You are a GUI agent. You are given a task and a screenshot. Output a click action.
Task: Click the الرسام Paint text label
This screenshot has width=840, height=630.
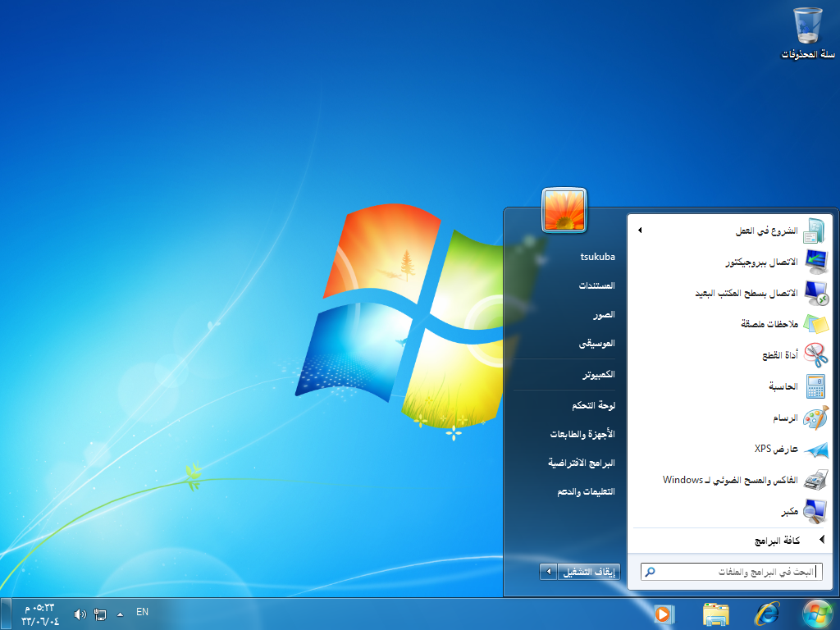tap(785, 418)
